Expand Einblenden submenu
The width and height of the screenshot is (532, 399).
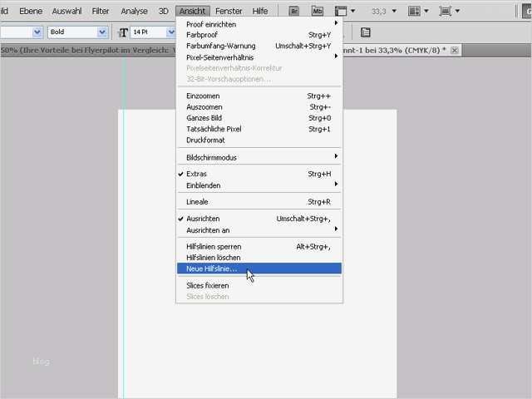tap(259, 185)
